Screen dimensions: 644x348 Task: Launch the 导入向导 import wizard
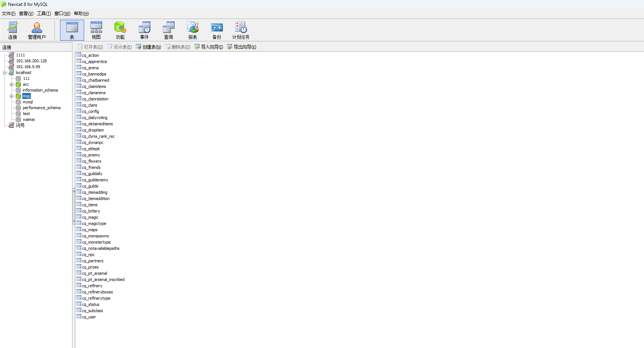pyautogui.click(x=209, y=47)
